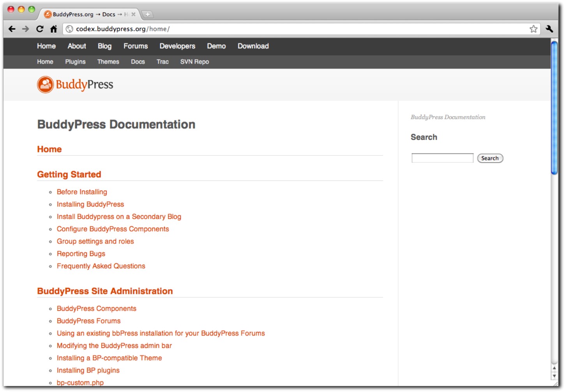The width and height of the screenshot is (565, 392).
Task: Open Home in the top navigation bar
Action: (46, 46)
